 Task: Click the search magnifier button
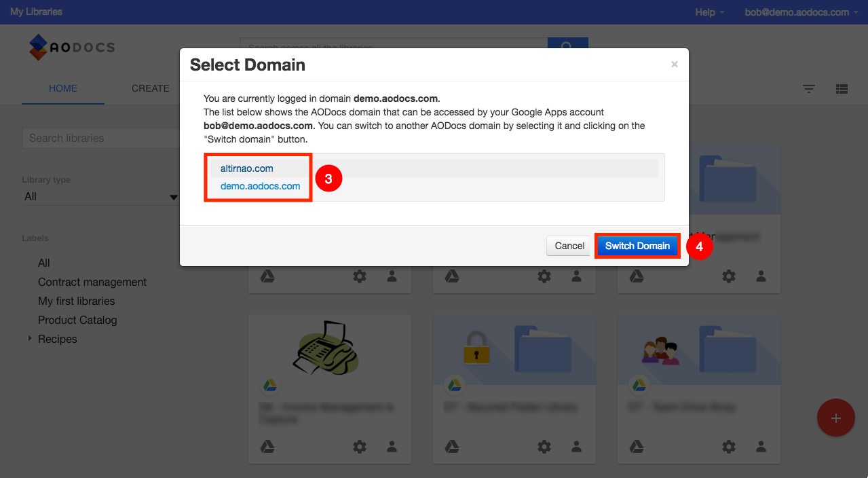[567, 46]
